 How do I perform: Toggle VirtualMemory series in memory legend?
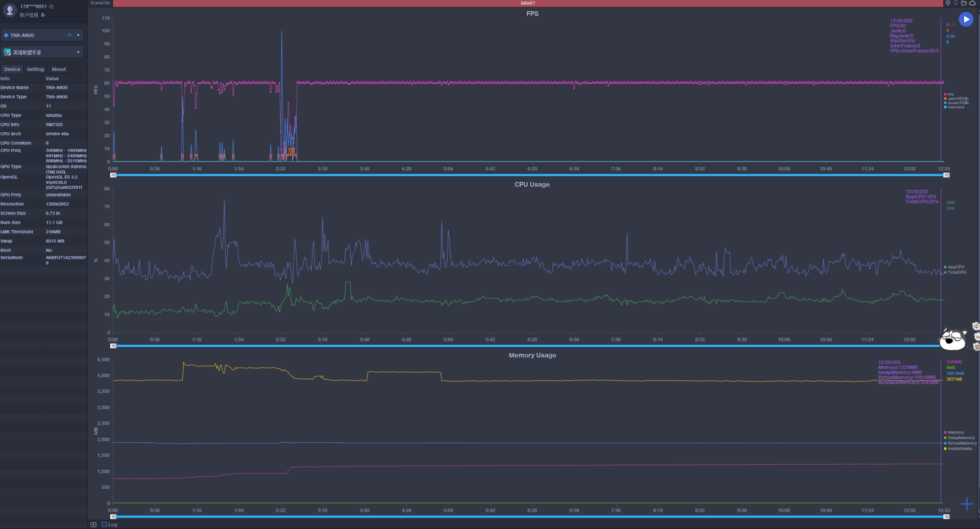pyautogui.click(x=960, y=443)
